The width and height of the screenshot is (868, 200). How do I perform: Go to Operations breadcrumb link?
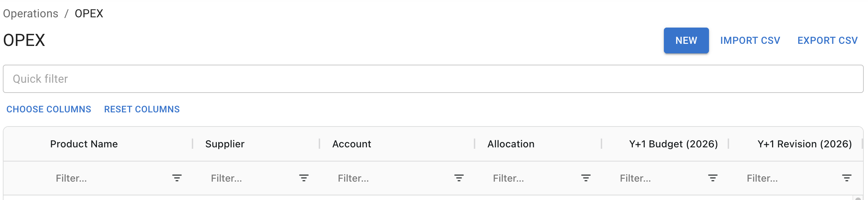[31, 13]
